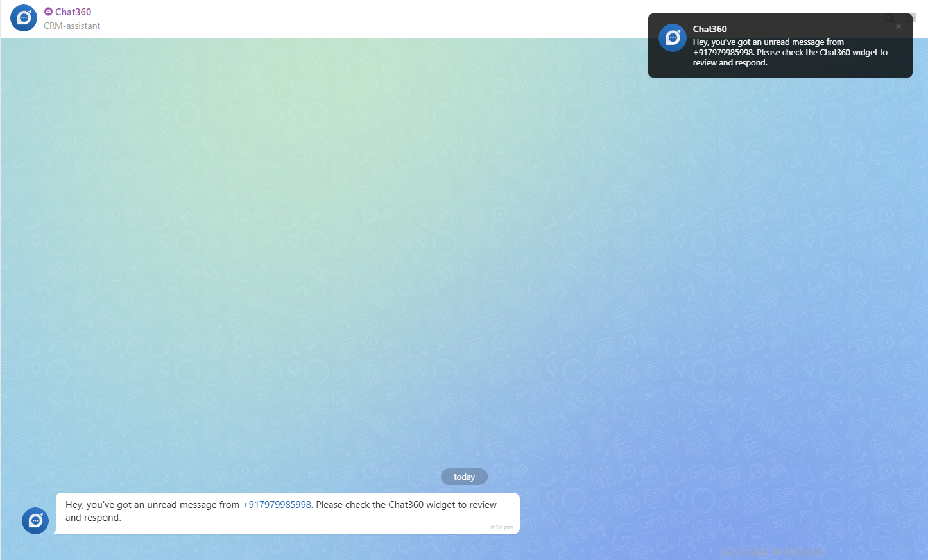This screenshot has height=560, width=928.
Task: Click "review and respond." line in the notification
Action: (x=730, y=63)
